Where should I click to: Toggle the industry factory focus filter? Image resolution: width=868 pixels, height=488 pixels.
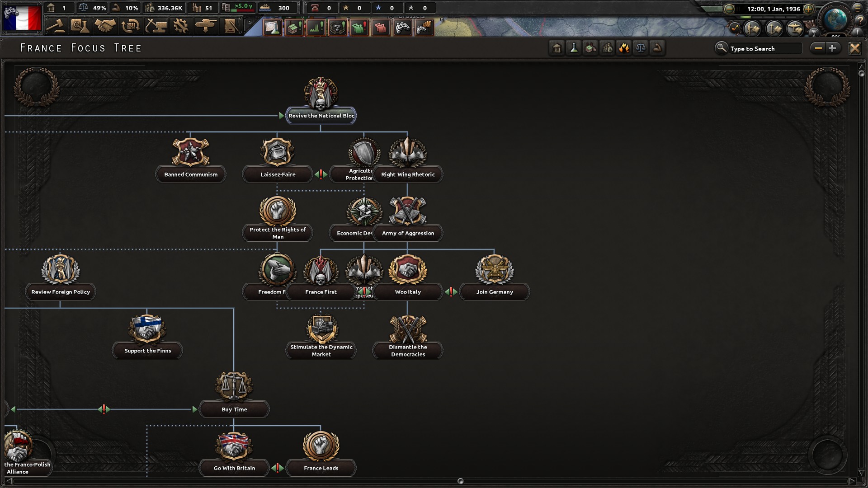point(590,48)
